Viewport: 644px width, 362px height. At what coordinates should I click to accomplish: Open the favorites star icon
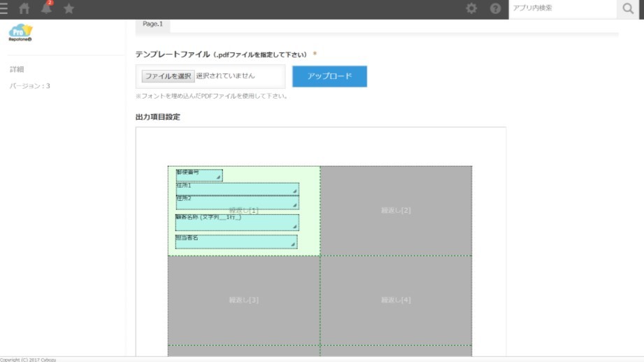(x=69, y=8)
